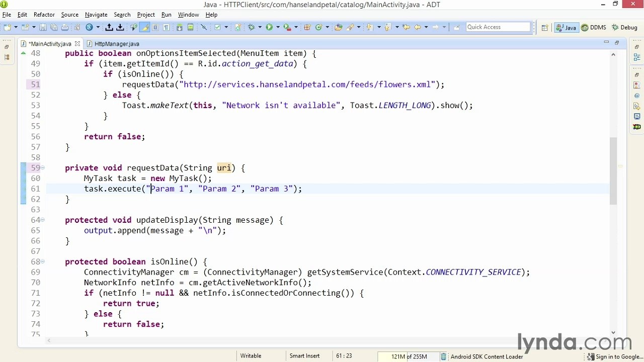The height and width of the screenshot is (362, 644).
Task: Click the download arrow toolbar icon
Action: 120,27
